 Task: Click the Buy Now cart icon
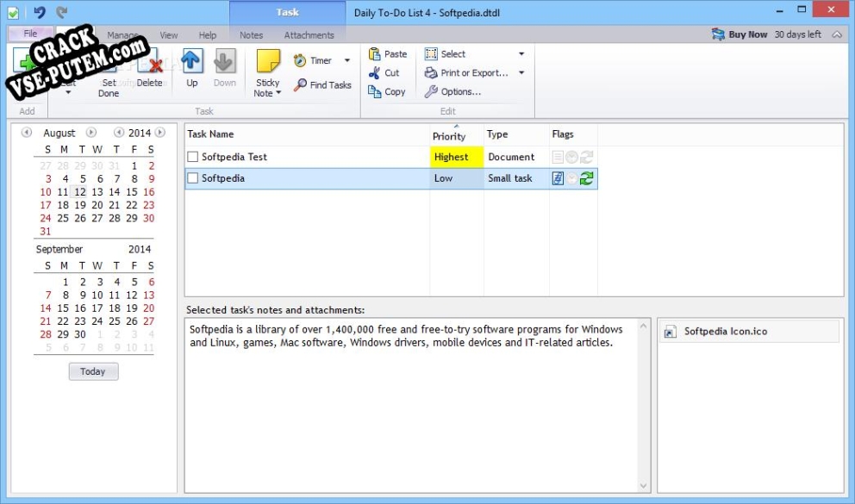[x=718, y=34]
